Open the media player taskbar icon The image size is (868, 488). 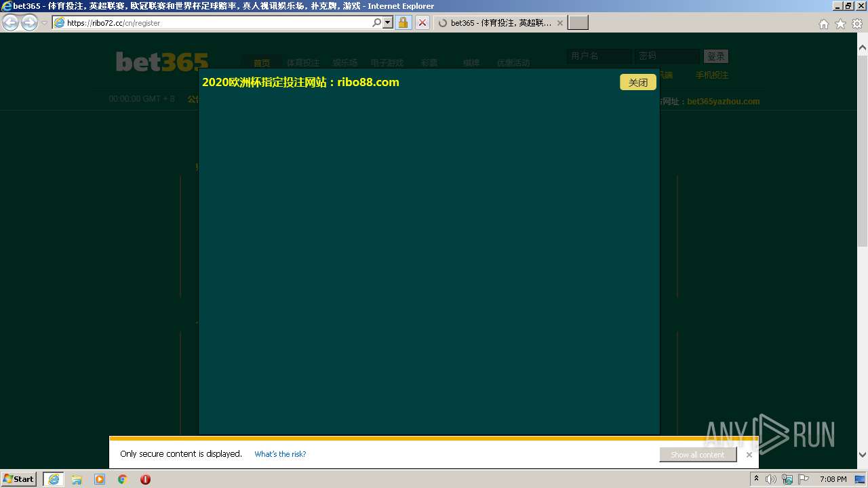tap(100, 479)
